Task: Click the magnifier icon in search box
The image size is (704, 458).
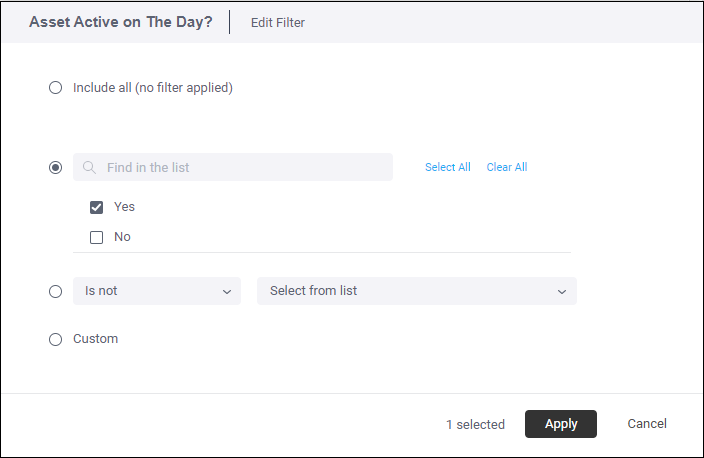Action: [x=90, y=167]
